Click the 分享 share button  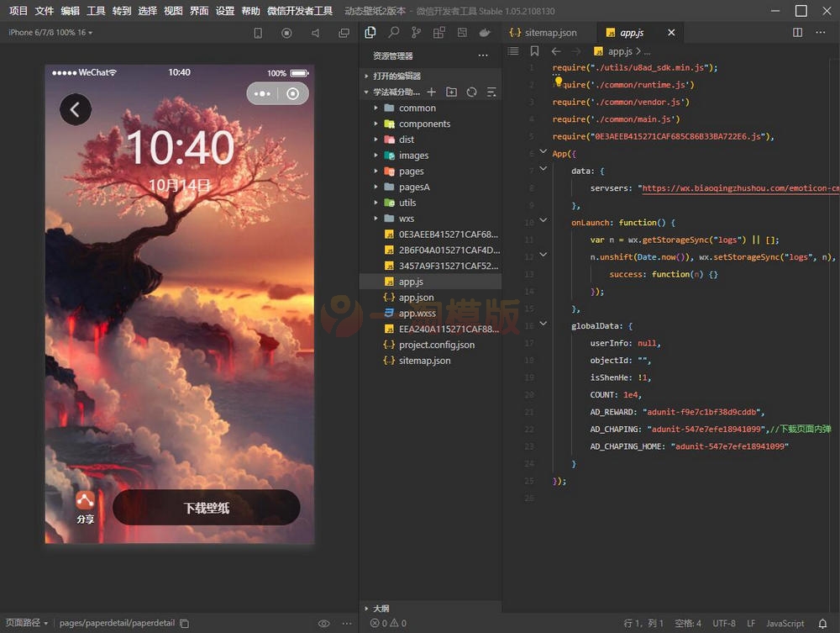point(85,507)
